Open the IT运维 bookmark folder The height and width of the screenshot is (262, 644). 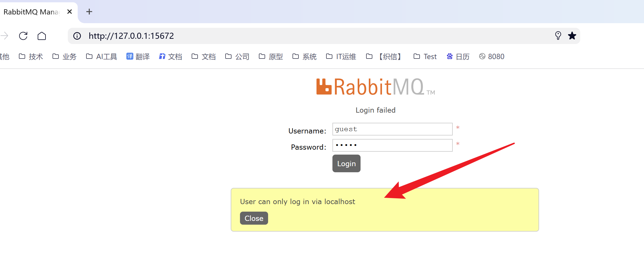(341, 56)
